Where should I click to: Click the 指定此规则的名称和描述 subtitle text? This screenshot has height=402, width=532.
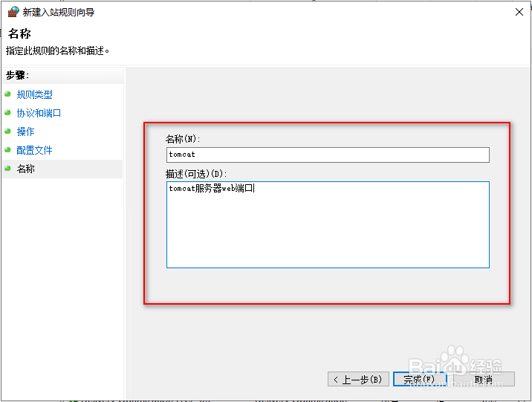(57, 51)
